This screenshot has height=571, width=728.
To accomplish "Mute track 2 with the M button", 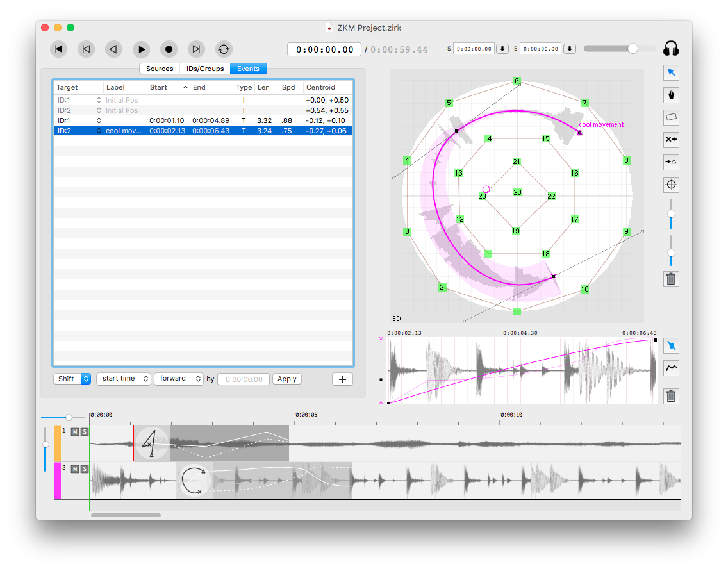I will tap(75, 469).
